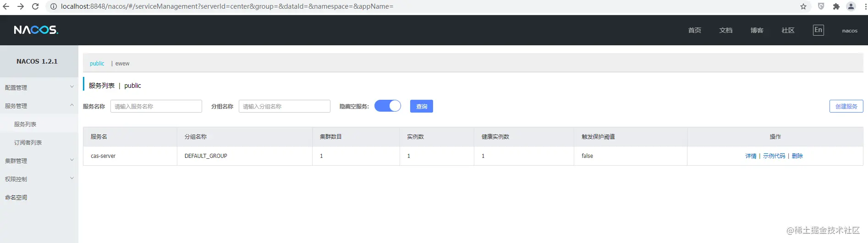
Task: Open the nacos user menu
Action: coord(850,31)
